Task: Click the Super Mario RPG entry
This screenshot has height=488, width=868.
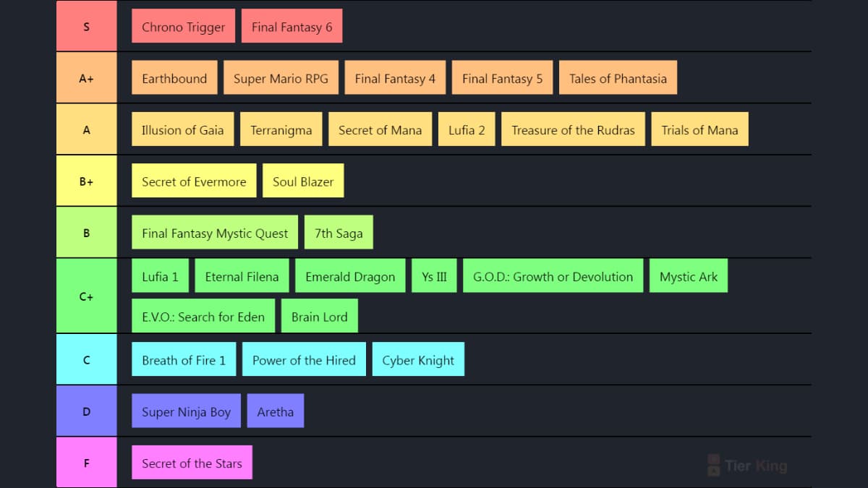Action: [281, 77]
